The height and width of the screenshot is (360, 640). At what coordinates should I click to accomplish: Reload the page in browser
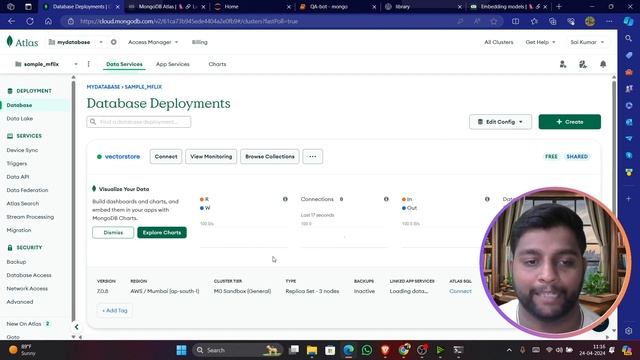(x=30, y=21)
